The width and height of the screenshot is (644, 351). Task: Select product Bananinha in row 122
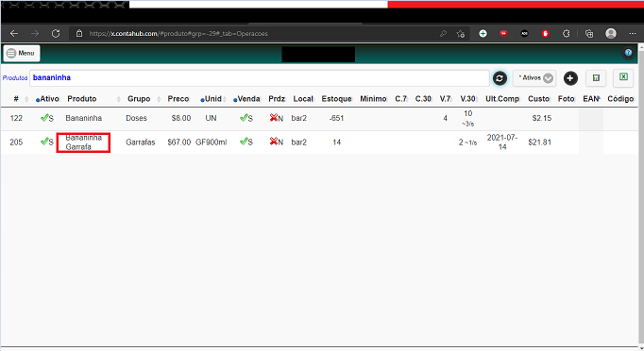click(x=83, y=118)
